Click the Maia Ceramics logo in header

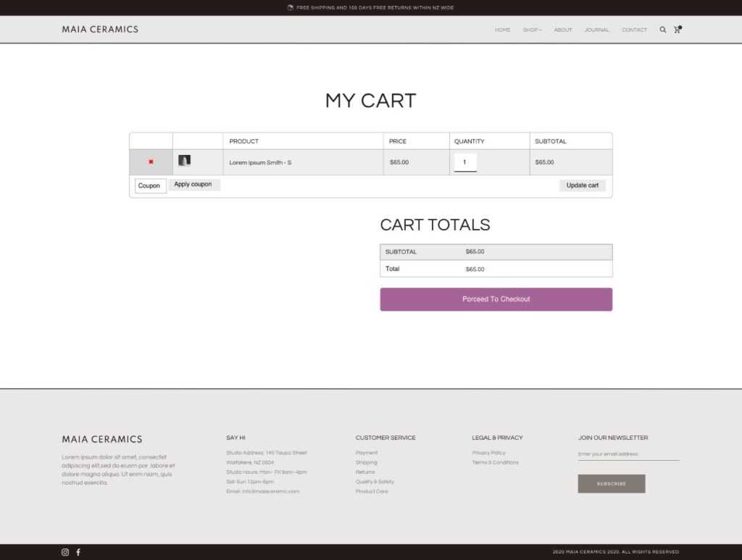(100, 30)
